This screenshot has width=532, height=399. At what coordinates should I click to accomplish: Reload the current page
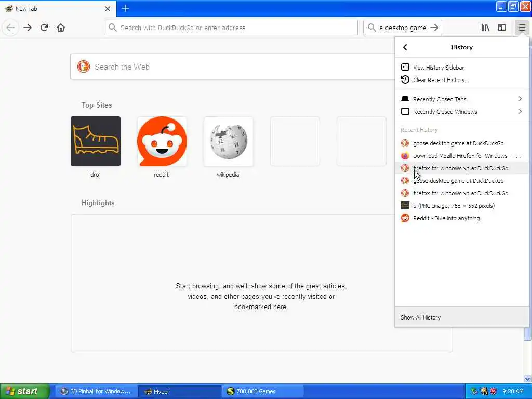(x=44, y=28)
